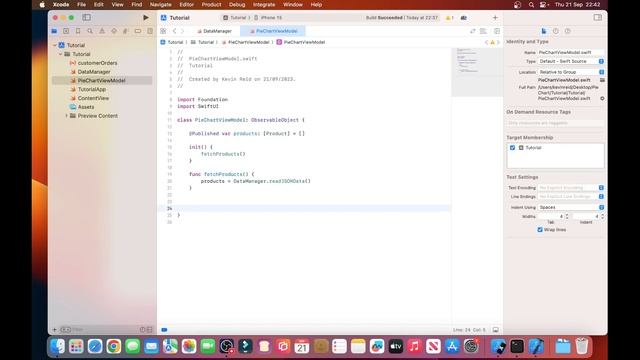
Task: Open the Type dropdown Default Swift Source
Action: tap(571, 61)
